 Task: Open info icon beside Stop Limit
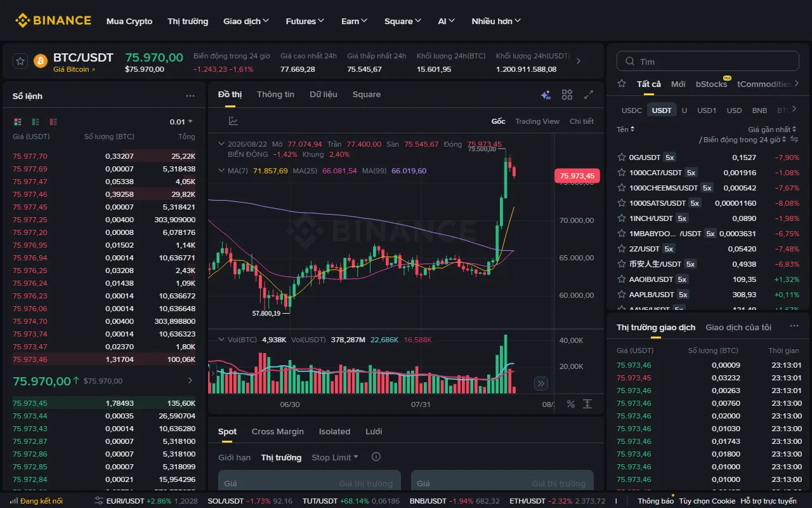click(x=376, y=457)
